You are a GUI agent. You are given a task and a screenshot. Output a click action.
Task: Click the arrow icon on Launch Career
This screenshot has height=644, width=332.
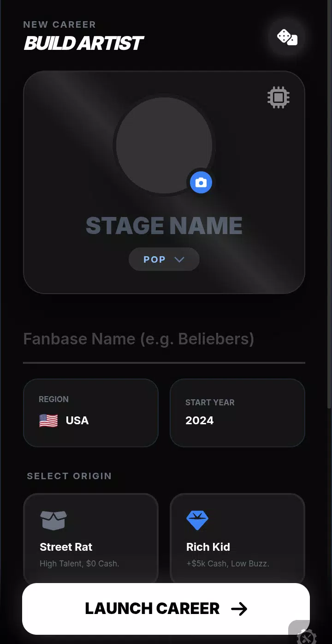coord(239,609)
